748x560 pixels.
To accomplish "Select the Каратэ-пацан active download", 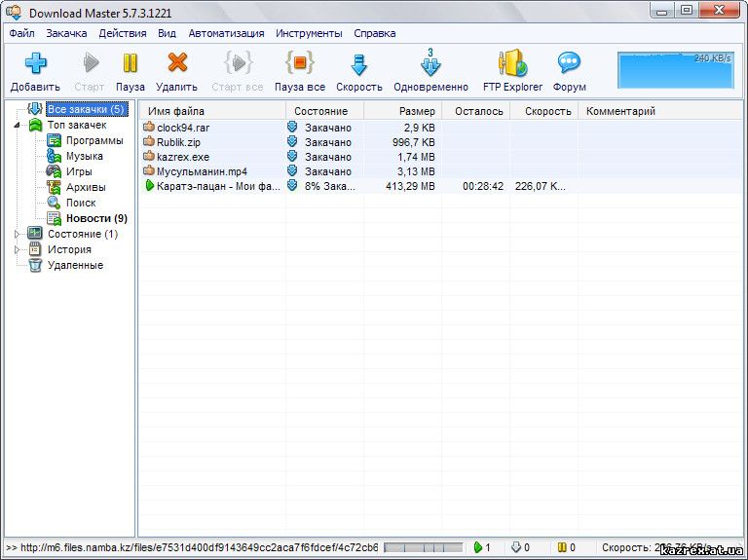I will [x=441, y=186].
